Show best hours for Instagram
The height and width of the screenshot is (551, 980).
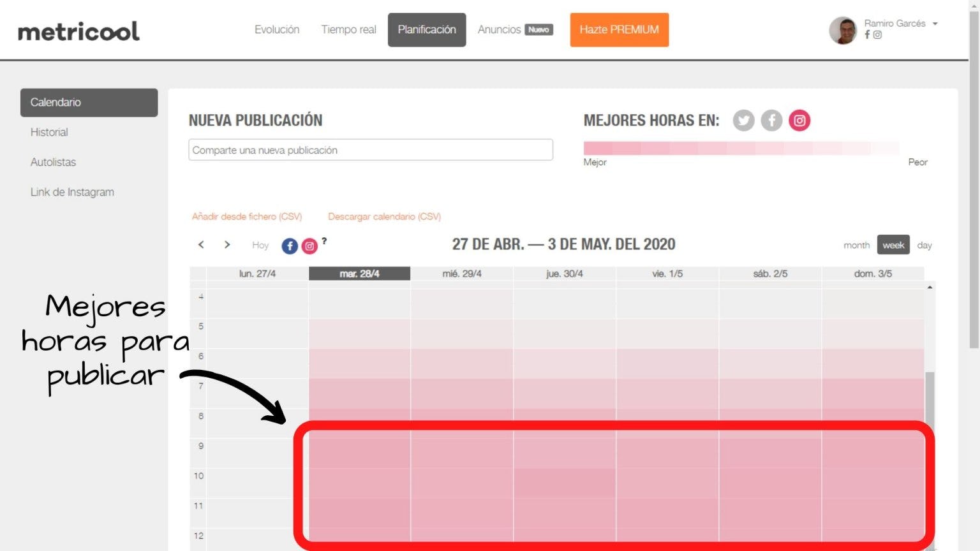coord(799,121)
